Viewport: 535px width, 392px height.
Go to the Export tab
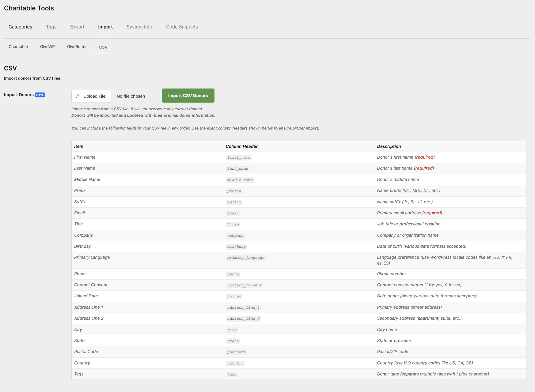pos(77,27)
